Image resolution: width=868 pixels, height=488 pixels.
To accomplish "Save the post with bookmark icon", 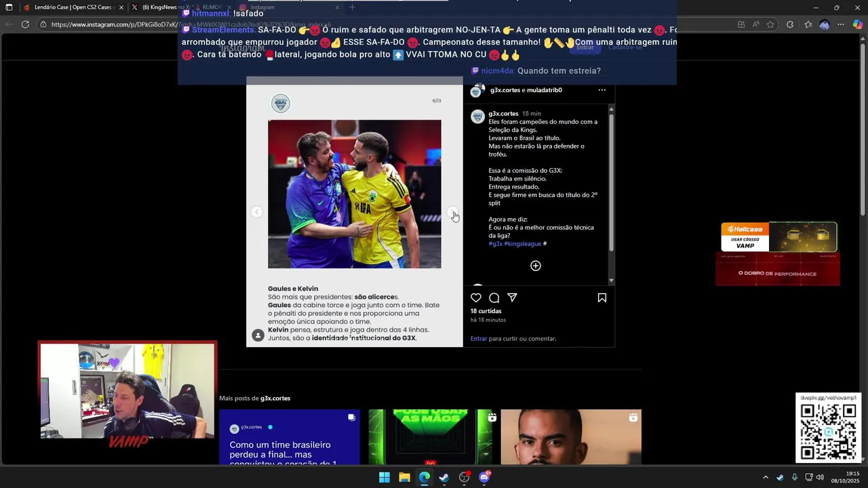I will 601,298.
